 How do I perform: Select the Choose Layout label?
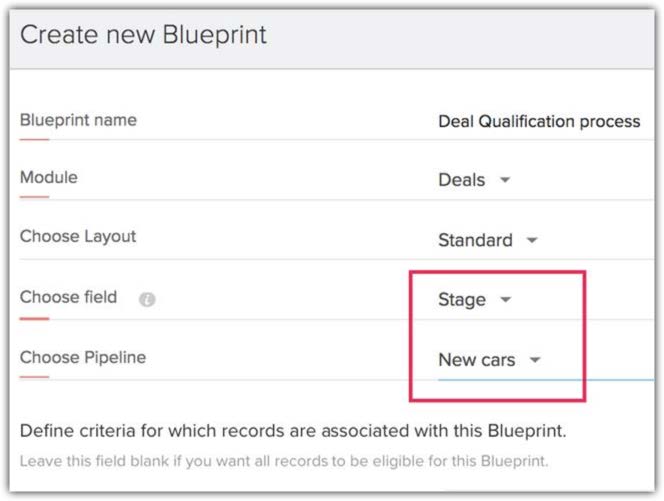78,238
